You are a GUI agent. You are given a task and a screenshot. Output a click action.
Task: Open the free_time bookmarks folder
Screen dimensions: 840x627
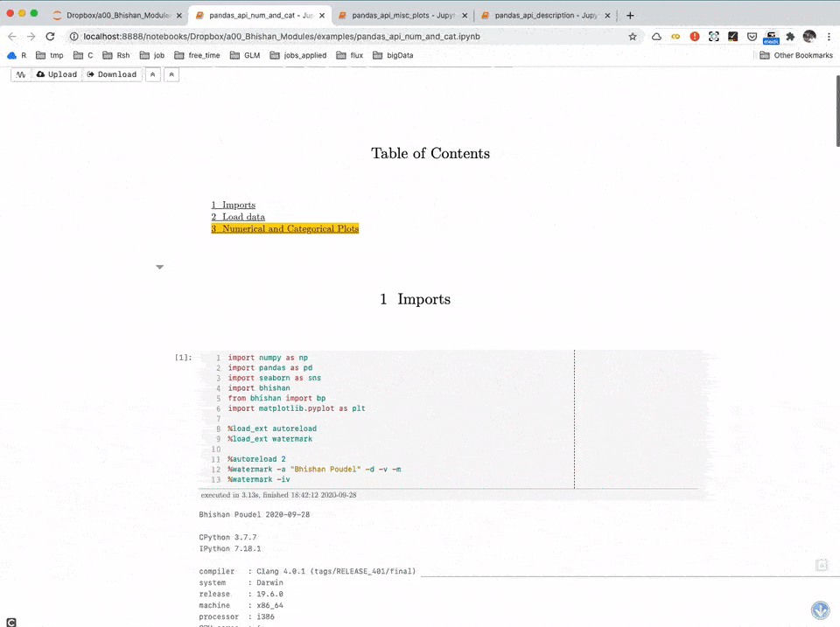(x=197, y=55)
